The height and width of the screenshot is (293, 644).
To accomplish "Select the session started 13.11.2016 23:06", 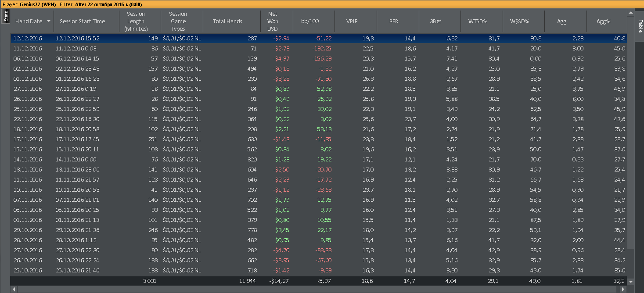I will (319, 170).
